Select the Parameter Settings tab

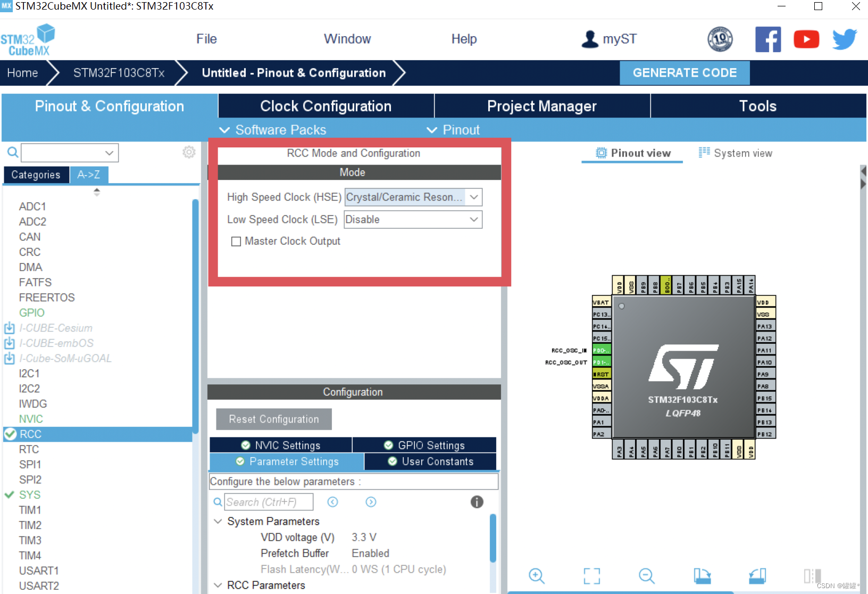tap(287, 461)
